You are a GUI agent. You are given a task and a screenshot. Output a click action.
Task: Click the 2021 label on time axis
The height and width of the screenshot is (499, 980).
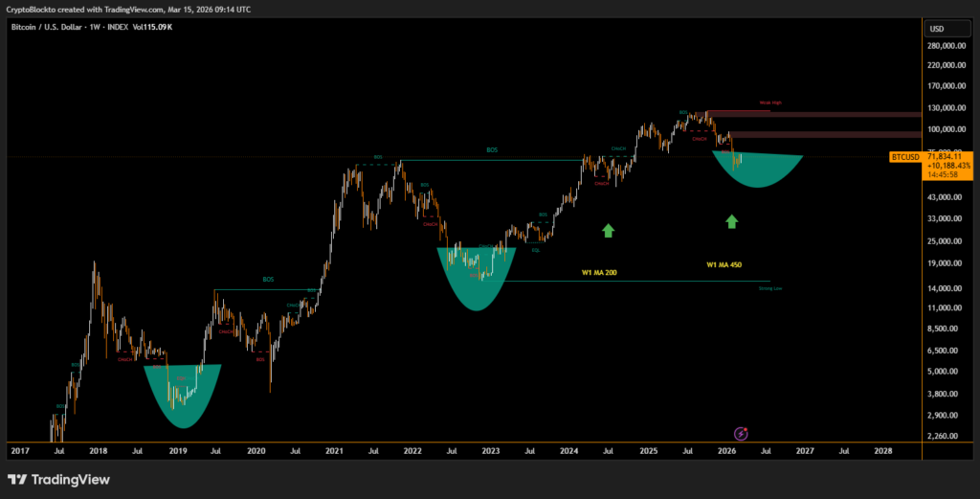coord(334,449)
